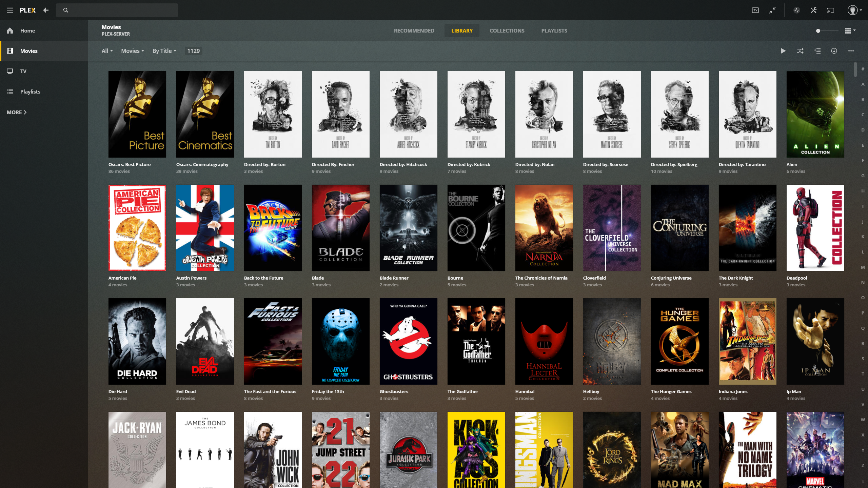Viewport: 868px width, 488px height.
Task: Open TV library in the sidebar
Action: (44, 71)
